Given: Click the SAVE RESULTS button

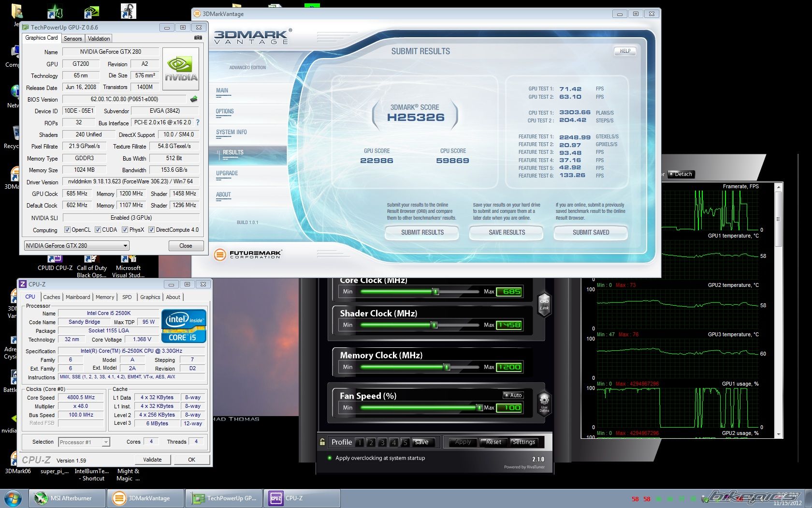Looking at the screenshot, I should tap(507, 233).
